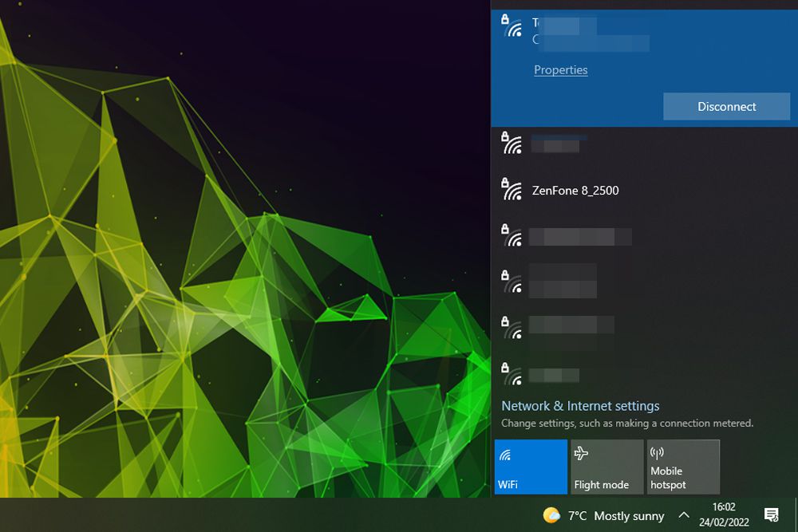Open the sunny weather icon in the taskbar
Viewport: 798px width, 532px height.
pos(551,515)
